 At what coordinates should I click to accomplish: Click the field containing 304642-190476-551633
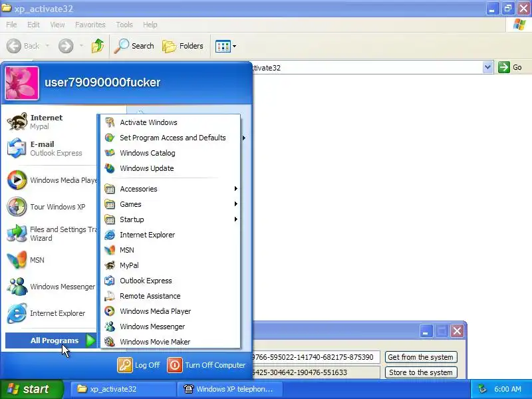coord(316,372)
